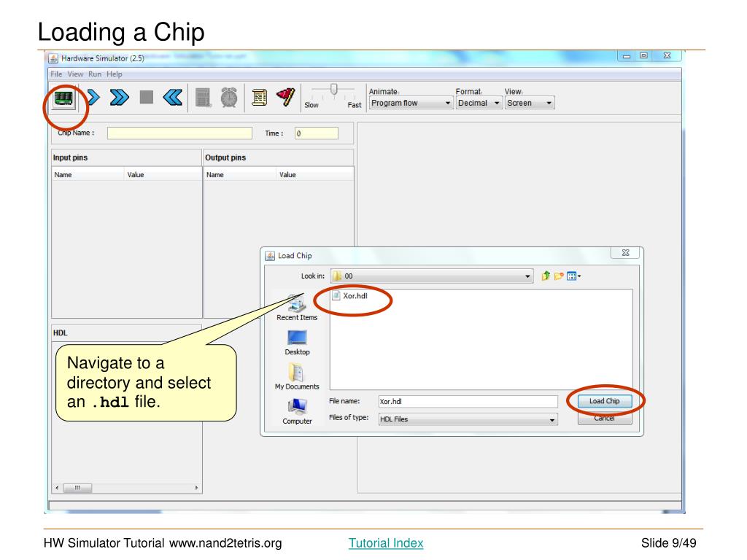Click the Up One Level folder icon
747x560 pixels.
(x=546, y=276)
